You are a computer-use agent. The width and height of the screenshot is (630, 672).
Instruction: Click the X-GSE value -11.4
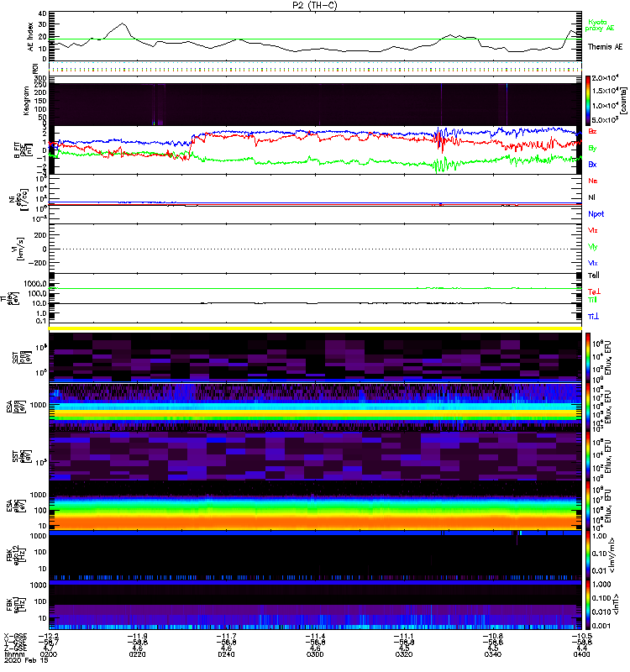(x=315, y=636)
